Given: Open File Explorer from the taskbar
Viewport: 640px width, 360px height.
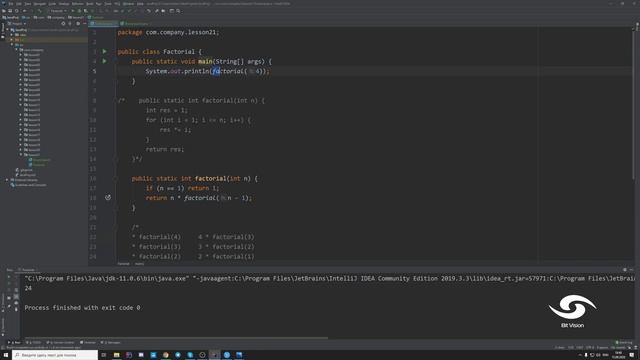Looking at the screenshot, I should [116, 355].
